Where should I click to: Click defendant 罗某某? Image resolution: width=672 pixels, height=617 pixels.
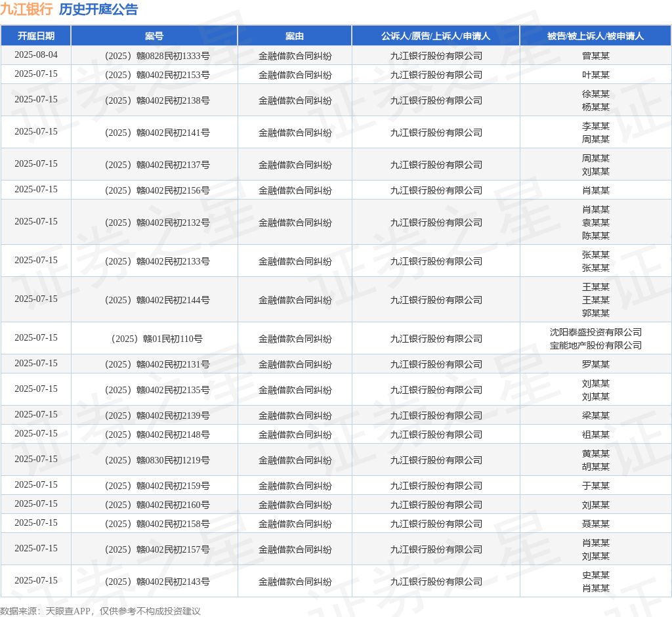tap(596, 364)
